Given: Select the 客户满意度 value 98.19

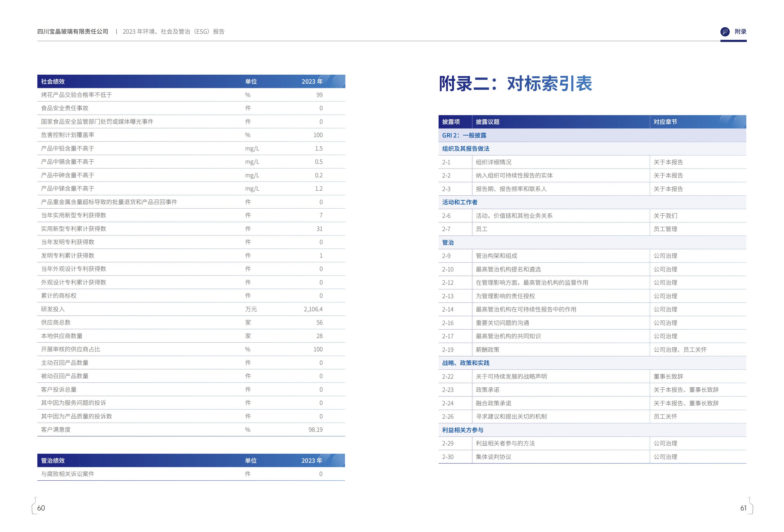Looking at the screenshot, I should pyautogui.click(x=315, y=430).
